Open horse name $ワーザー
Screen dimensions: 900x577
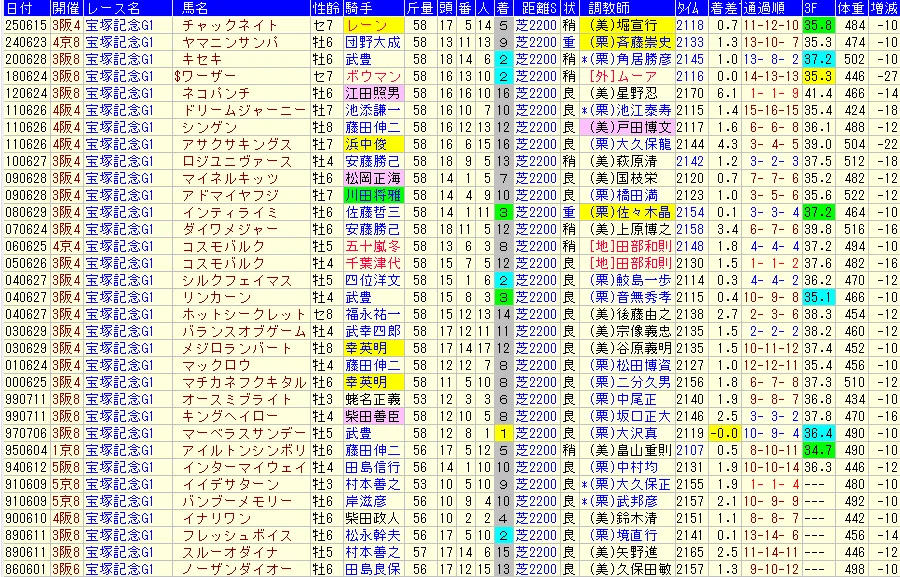[x=204, y=76]
